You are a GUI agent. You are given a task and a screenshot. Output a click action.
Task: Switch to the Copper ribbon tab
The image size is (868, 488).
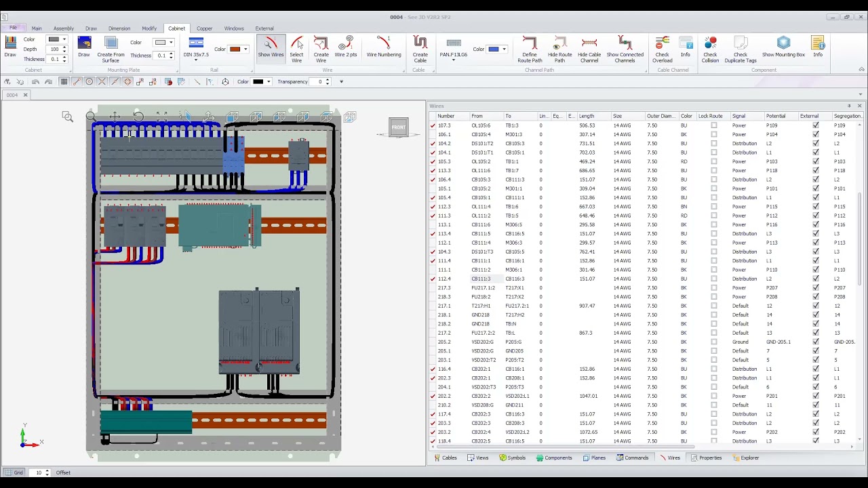click(204, 28)
